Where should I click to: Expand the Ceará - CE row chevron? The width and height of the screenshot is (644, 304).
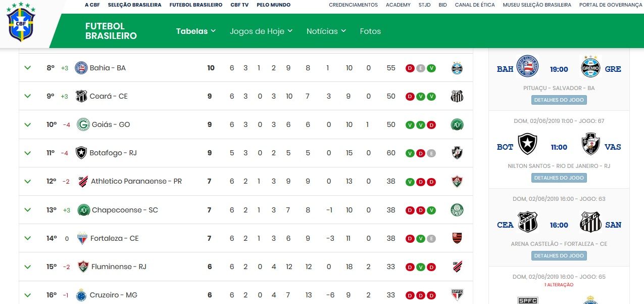[x=27, y=96]
